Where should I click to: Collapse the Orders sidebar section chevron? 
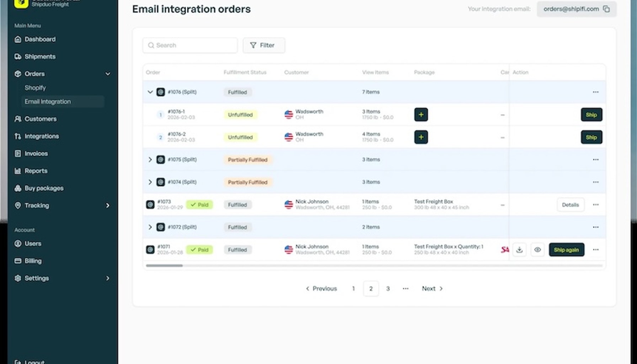[x=108, y=74]
